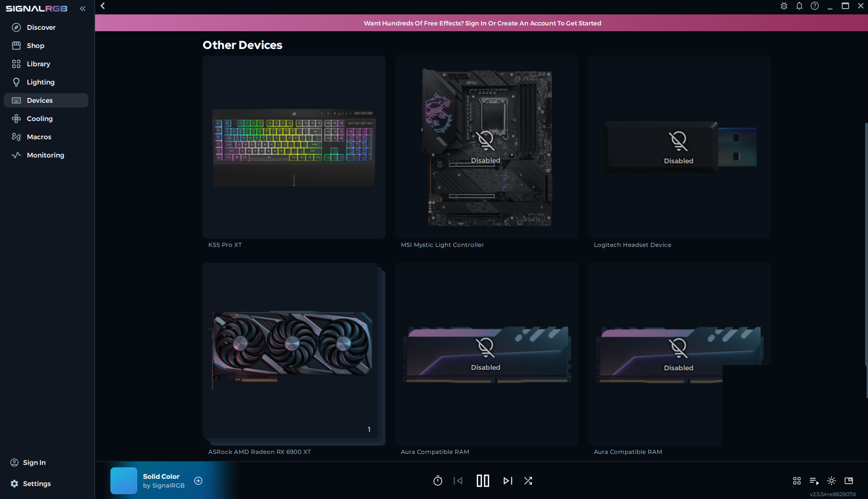Screen dimensions: 868x499
Task: Click the Shop storefront icon
Action: 16,46
